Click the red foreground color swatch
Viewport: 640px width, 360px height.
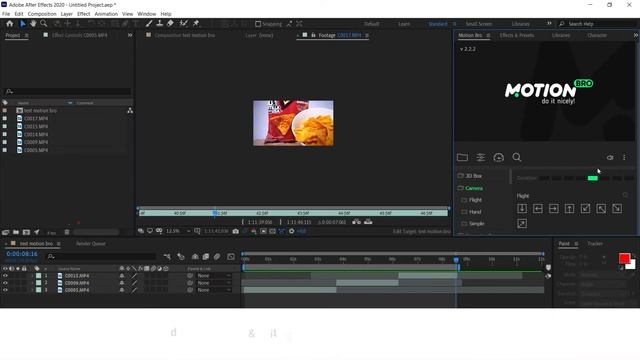624,258
